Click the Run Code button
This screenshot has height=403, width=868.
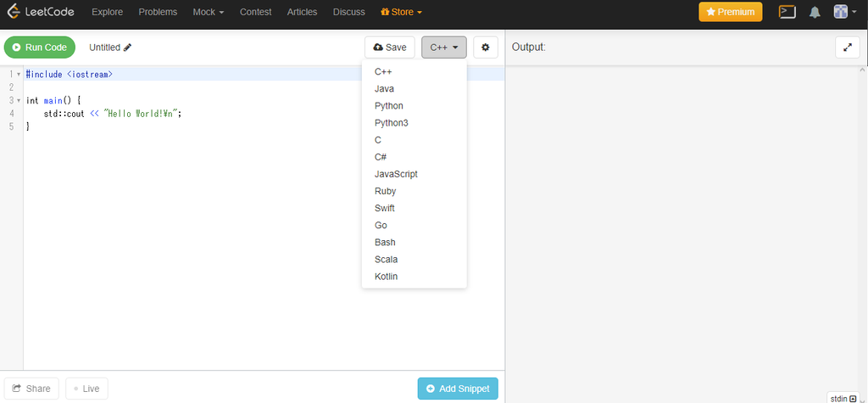(x=39, y=48)
